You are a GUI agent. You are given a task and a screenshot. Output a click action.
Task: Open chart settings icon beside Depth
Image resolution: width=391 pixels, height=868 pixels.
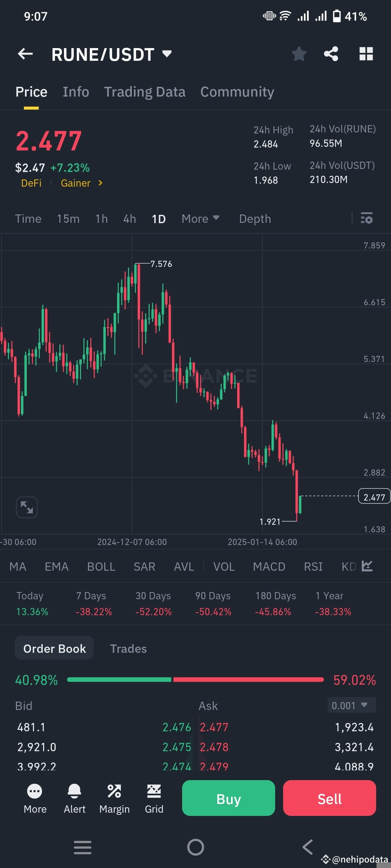click(x=367, y=218)
